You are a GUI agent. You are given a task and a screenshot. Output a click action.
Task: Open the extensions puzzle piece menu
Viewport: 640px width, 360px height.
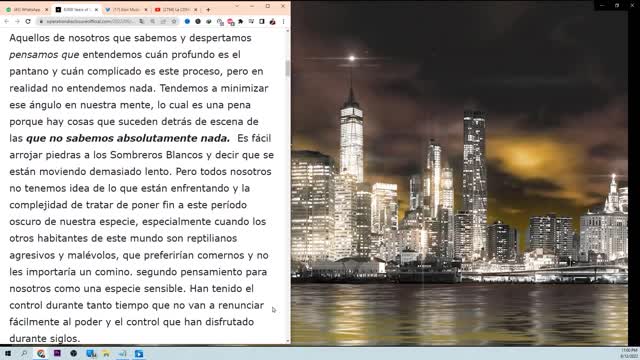click(x=240, y=21)
